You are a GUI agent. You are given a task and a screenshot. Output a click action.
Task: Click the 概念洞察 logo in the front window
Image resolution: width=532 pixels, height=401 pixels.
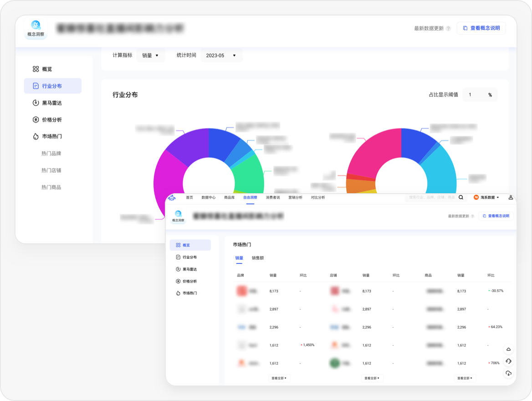tap(178, 216)
